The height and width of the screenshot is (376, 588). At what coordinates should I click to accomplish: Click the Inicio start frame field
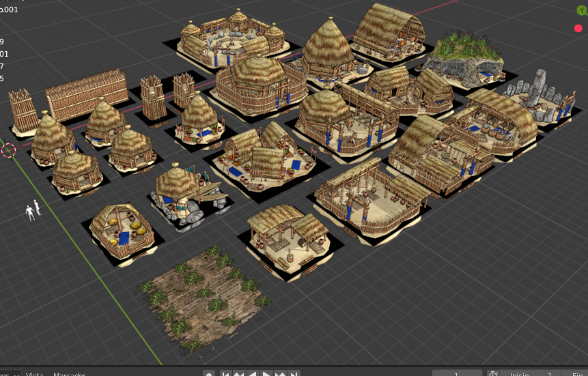[x=529, y=374]
